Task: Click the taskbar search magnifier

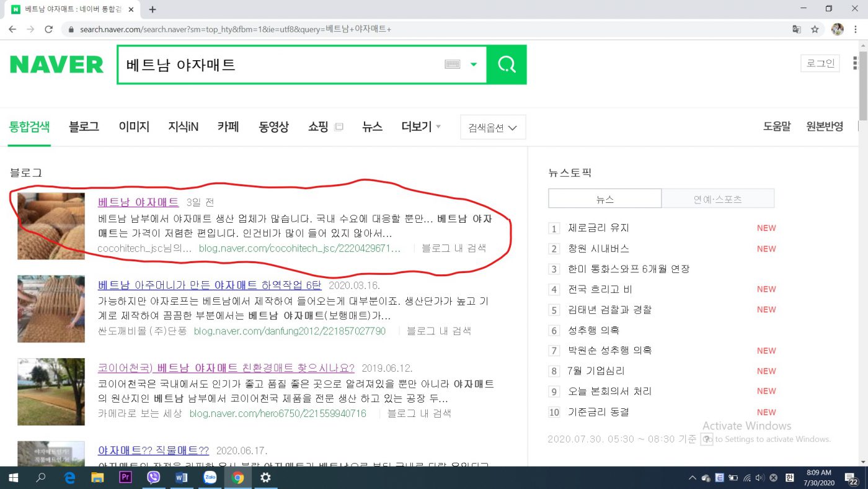Action: tap(41, 478)
